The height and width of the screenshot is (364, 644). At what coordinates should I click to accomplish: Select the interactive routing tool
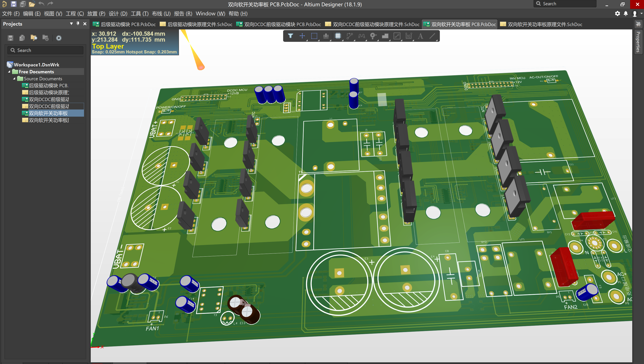[x=350, y=36]
